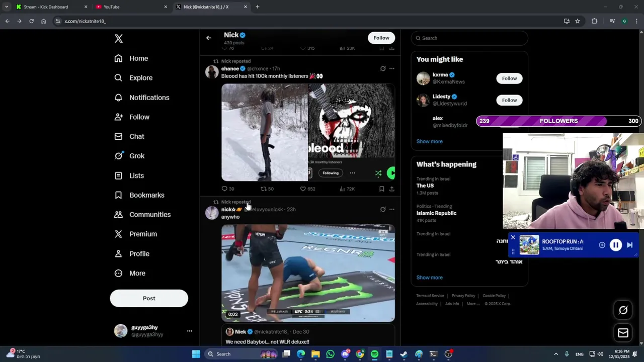Click Grok icon on chance's post

383,68
